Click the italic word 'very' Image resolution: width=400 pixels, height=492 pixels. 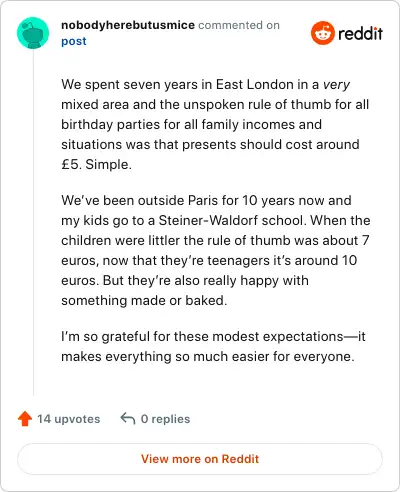[x=336, y=85]
